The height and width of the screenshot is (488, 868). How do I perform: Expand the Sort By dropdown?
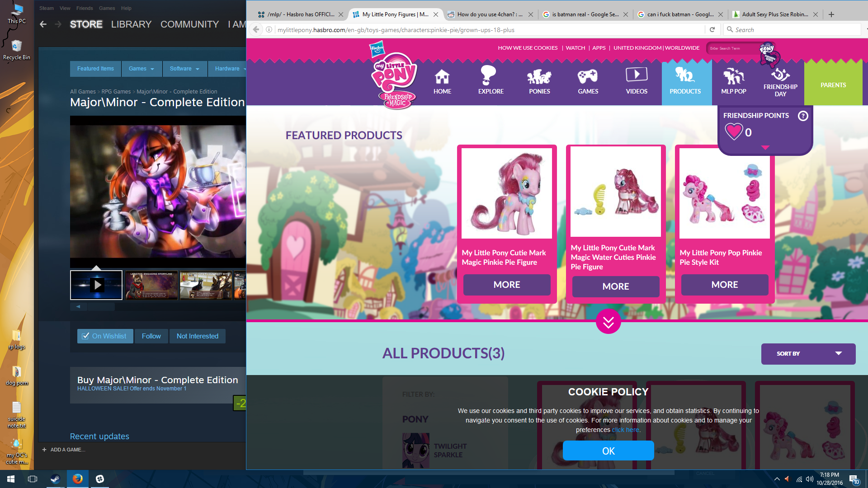coord(808,354)
